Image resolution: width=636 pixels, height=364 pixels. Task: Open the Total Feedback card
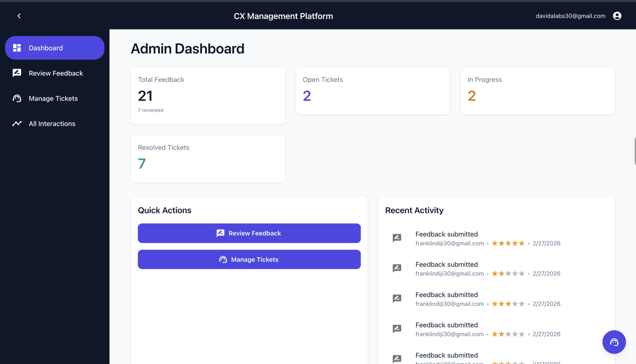[208, 96]
